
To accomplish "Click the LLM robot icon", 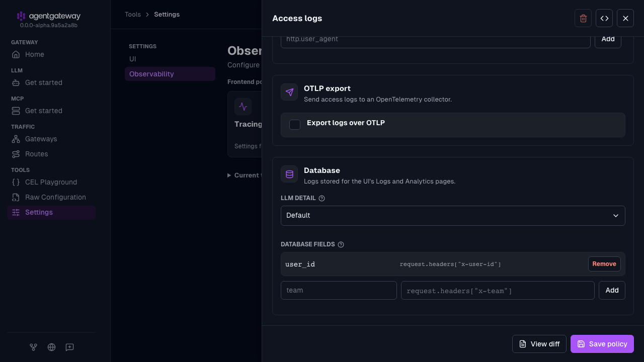I will 16,82.
